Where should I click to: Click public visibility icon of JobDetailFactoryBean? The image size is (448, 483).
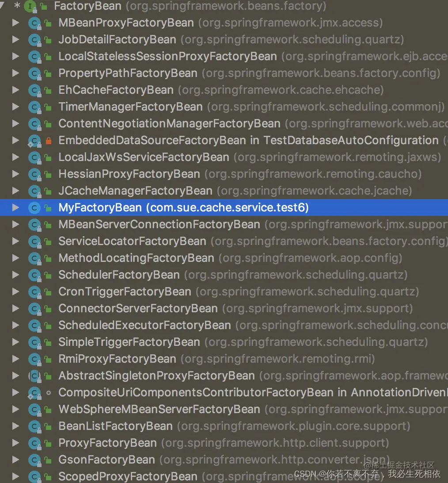(x=48, y=40)
